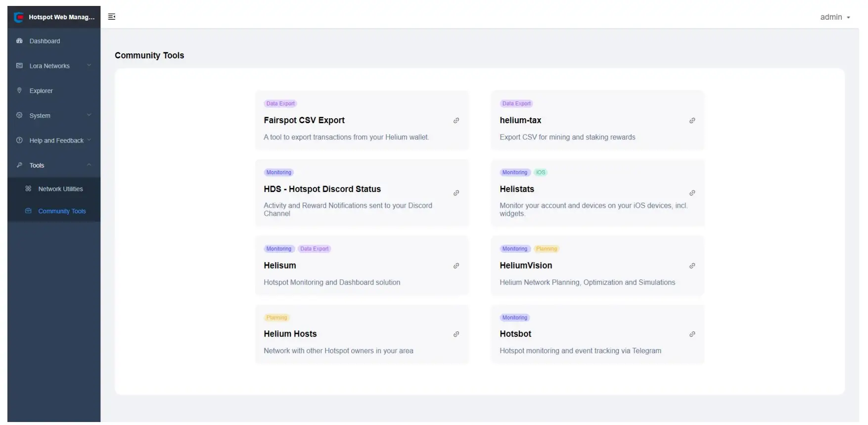The width and height of the screenshot is (868, 425).
Task: Click the Help and Feedback question icon
Action: 19,141
